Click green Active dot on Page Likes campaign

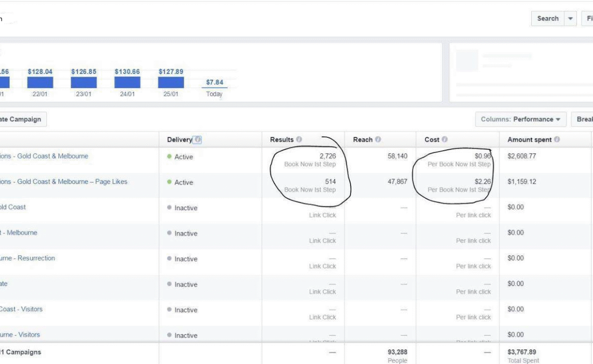coord(169,183)
